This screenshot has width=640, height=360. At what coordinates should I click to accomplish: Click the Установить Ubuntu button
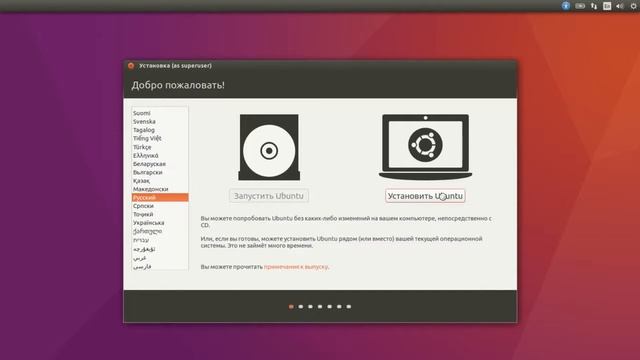[x=425, y=196]
